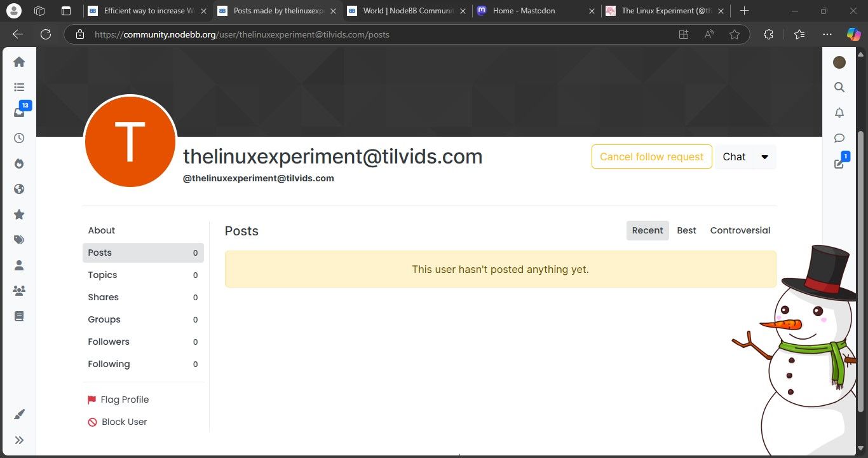Open the Recent clock icon in sidebar
This screenshot has height=458, width=868.
[19, 138]
